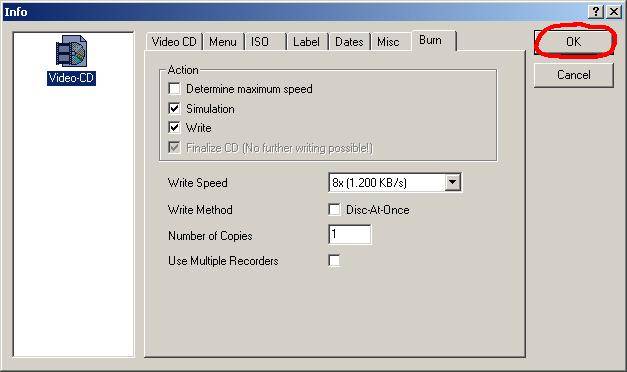627x372 pixels.
Task: Confirm settings with the OK button
Action: tap(573, 42)
